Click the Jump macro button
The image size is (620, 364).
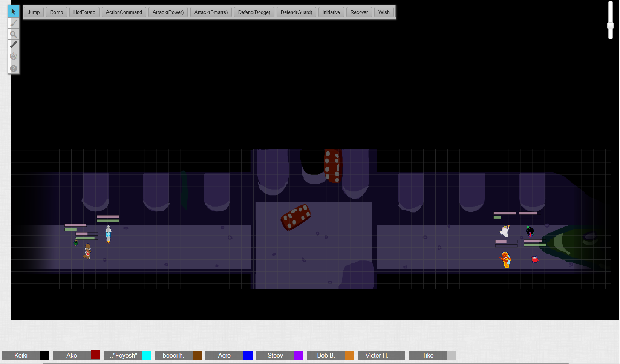point(34,12)
